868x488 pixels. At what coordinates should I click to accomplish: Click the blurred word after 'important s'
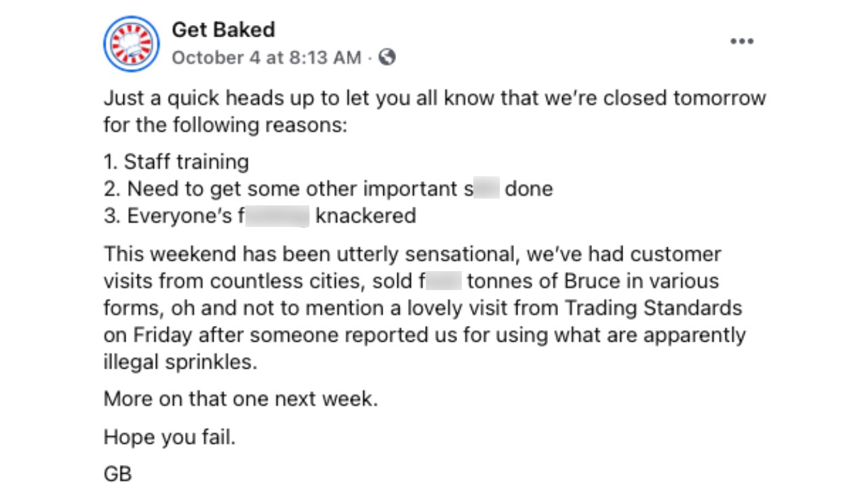click(x=487, y=188)
